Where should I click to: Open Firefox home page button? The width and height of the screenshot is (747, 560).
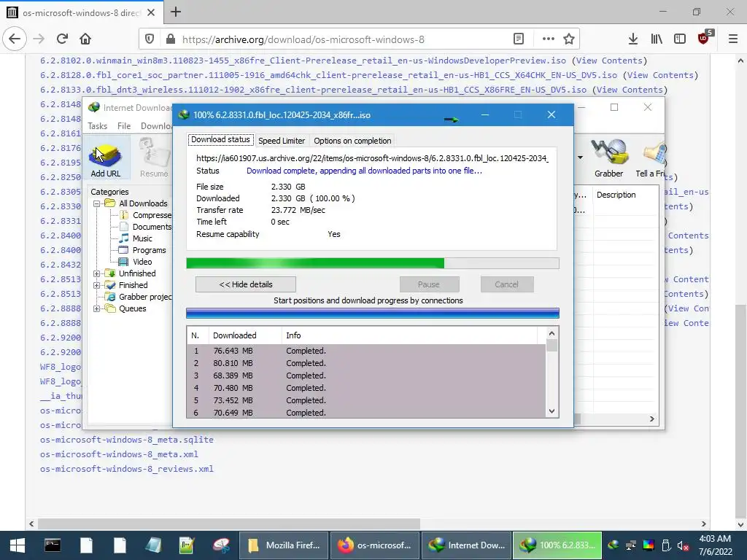[85, 39]
